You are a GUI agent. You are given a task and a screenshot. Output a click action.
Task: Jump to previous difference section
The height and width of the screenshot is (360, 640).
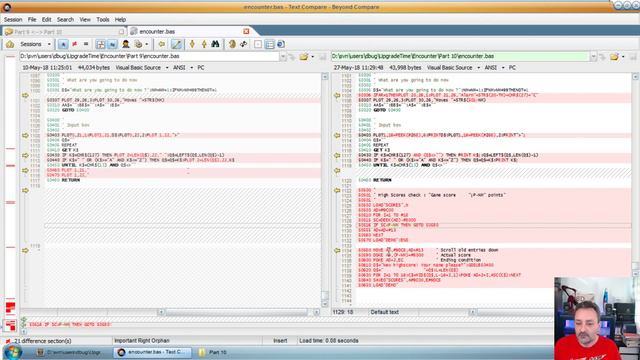click(204, 44)
